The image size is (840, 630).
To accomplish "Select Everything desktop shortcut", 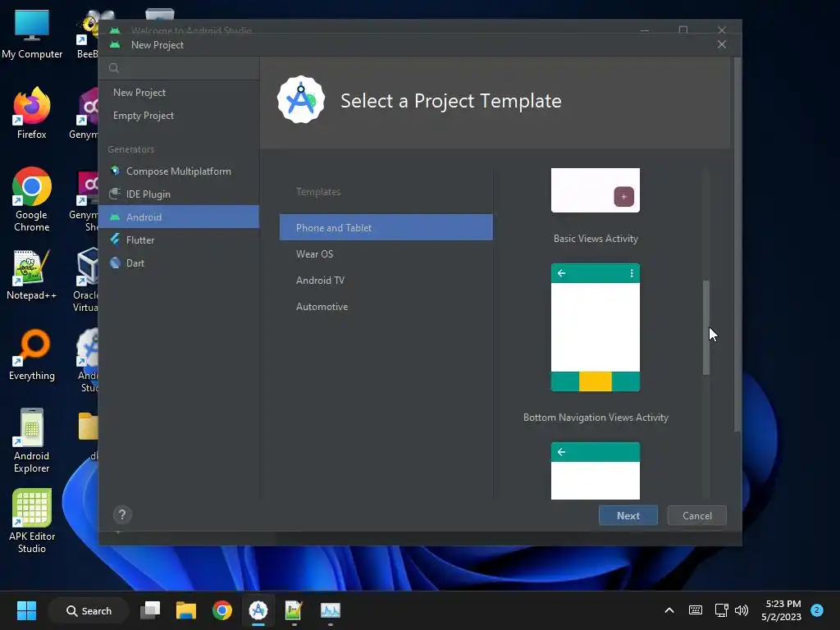I will click(x=32, y=355).
